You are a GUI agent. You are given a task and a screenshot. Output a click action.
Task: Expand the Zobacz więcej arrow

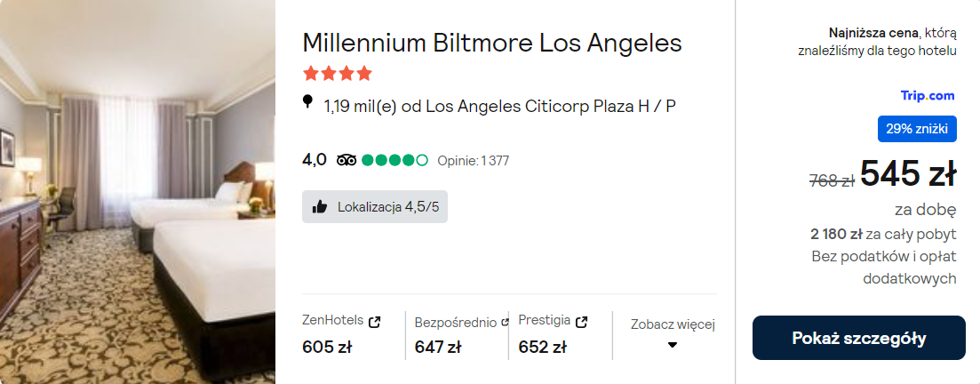tap(673, 345)
